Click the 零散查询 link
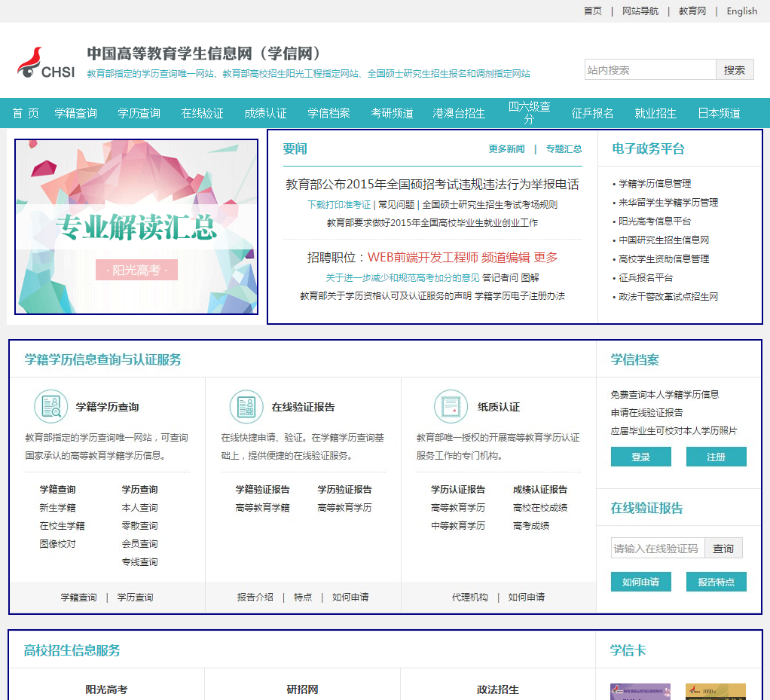This screenshot has height=700, width=770. pos(140,526)
